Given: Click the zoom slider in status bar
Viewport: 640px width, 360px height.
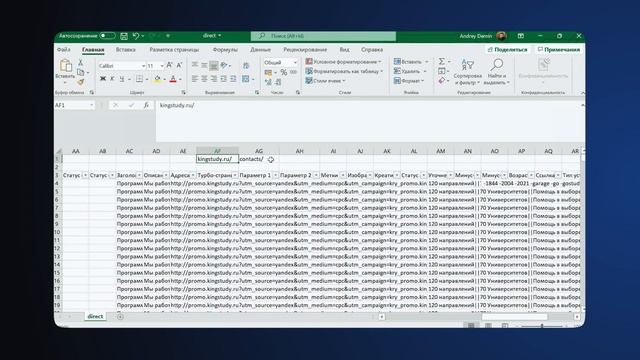Looking at the screenshot, I should [542, 326].
